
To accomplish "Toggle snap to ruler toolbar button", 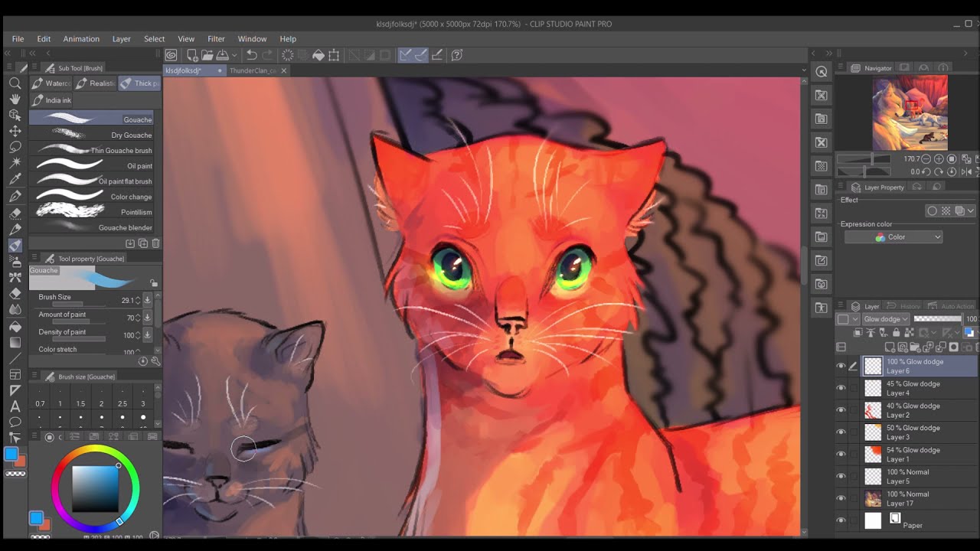I will 406,55.
